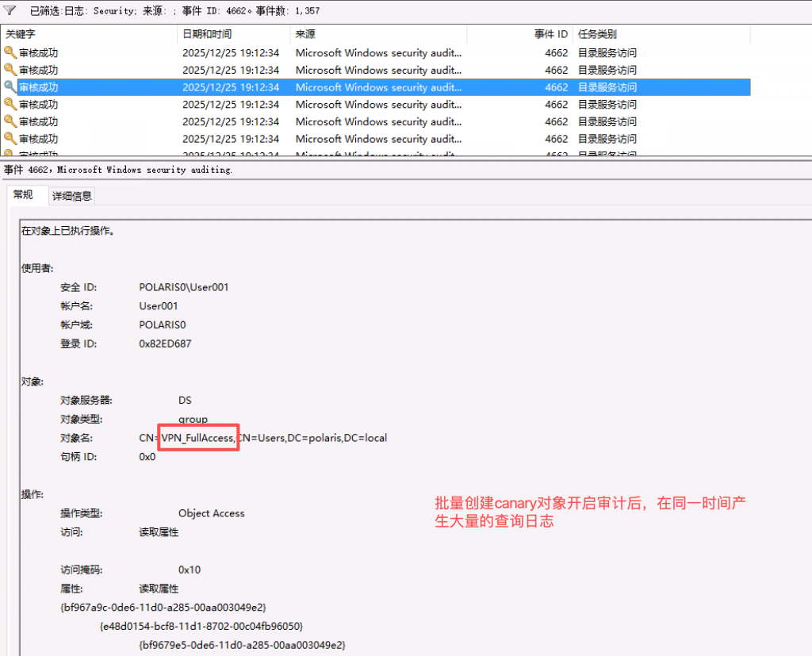Click the key icon in the first event row
Image resolution: width=812 pixels, height=656 pixels.
point(10,52)
